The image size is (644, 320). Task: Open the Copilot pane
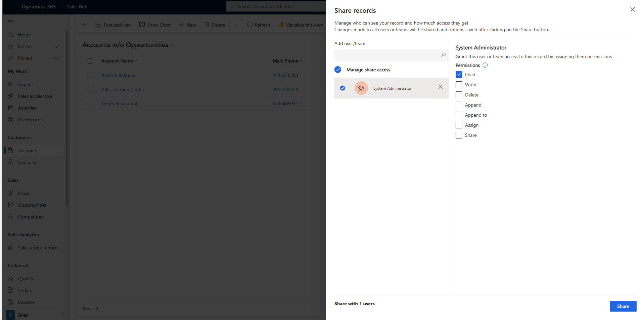[x=25, y=84]
